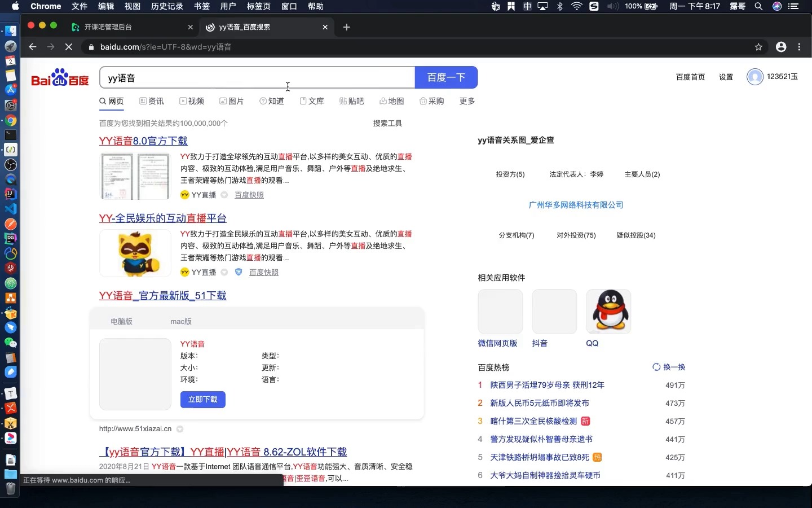The image size is (812, 508).
Task: Open YY语音8.0官方下载 result
Action: coord(143,141)
